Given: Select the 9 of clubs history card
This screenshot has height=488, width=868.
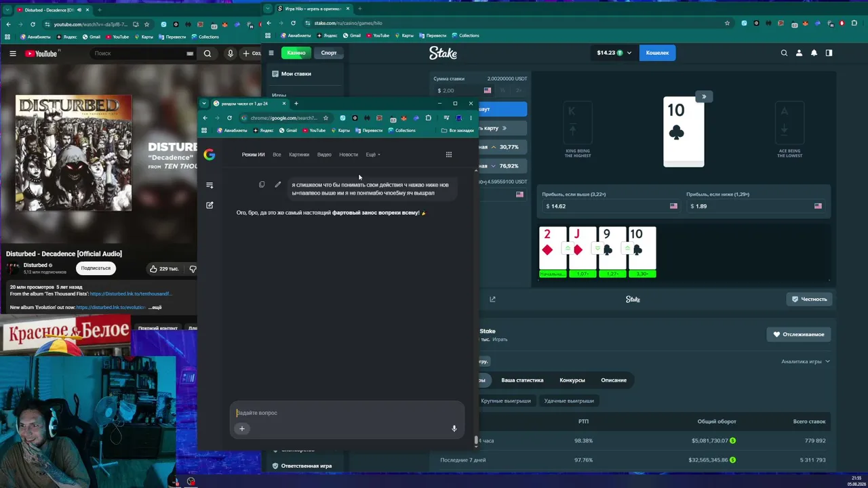Looking at the screenshot, I should tap(612, 251).
